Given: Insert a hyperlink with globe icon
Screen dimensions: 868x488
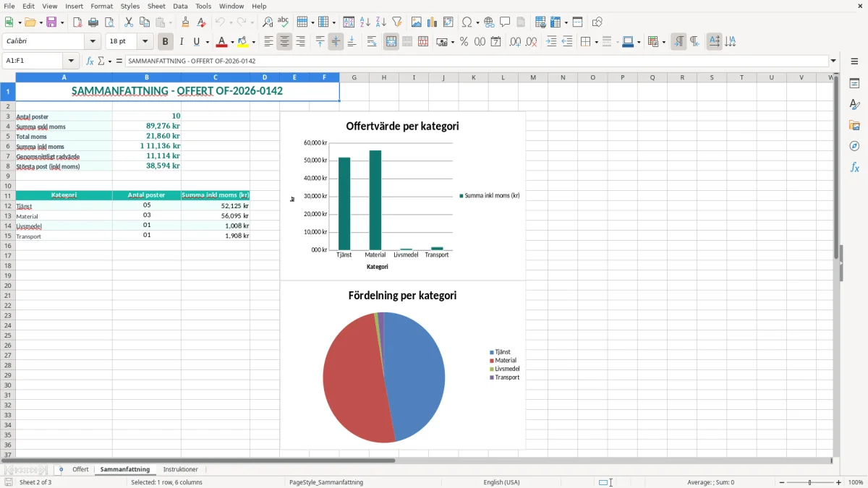Looking at the screenshot, I should [x=489, y=22].
